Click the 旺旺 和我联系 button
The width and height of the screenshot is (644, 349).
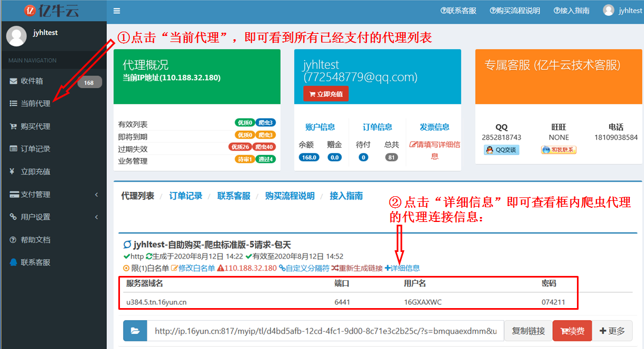(558, 150)
